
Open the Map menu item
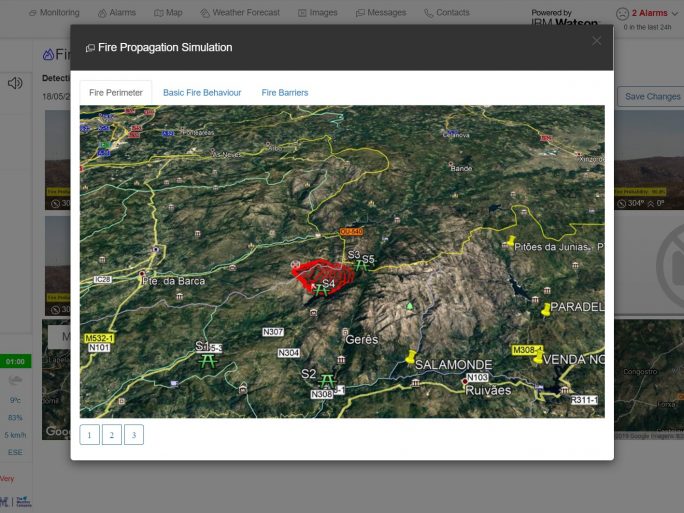(168, 13)
